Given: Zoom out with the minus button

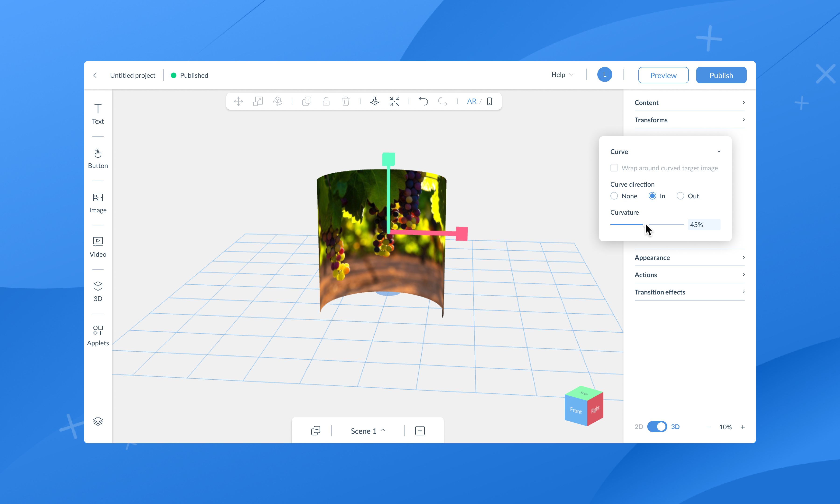Looking at the screenshot, I should coord(709,427).
